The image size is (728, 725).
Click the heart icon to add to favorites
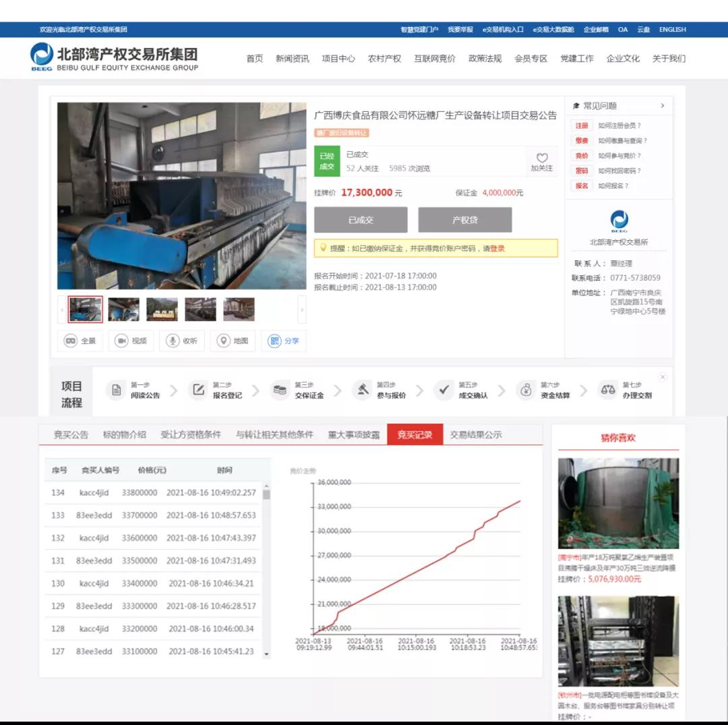(x=542, y=157)
